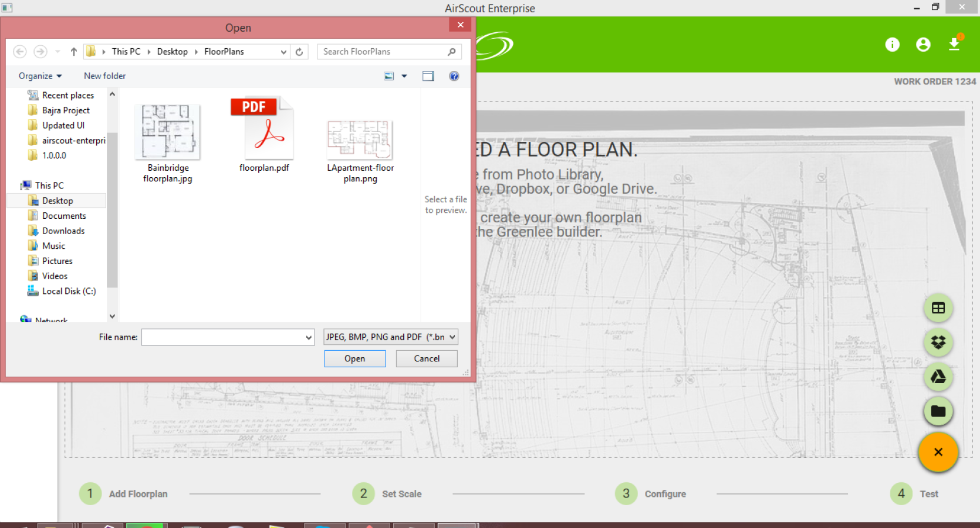Click the Dropbox import floating button

938,342
